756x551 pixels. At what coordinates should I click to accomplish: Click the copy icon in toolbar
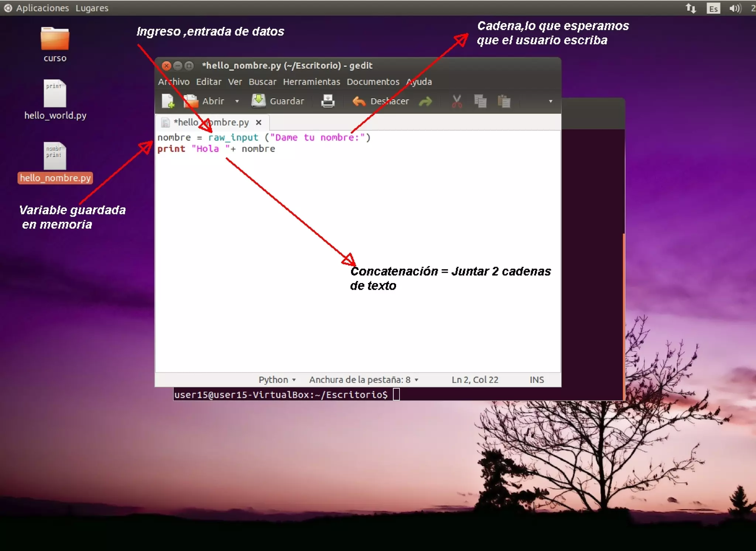[x=480, y=101]
